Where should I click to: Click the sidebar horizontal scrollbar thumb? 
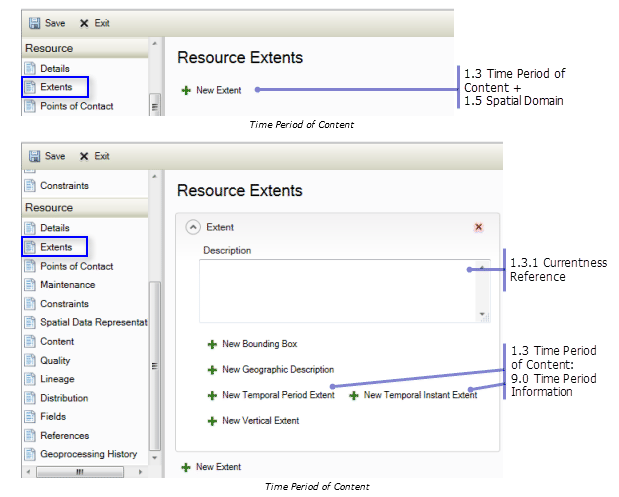(x=80, y=472)
